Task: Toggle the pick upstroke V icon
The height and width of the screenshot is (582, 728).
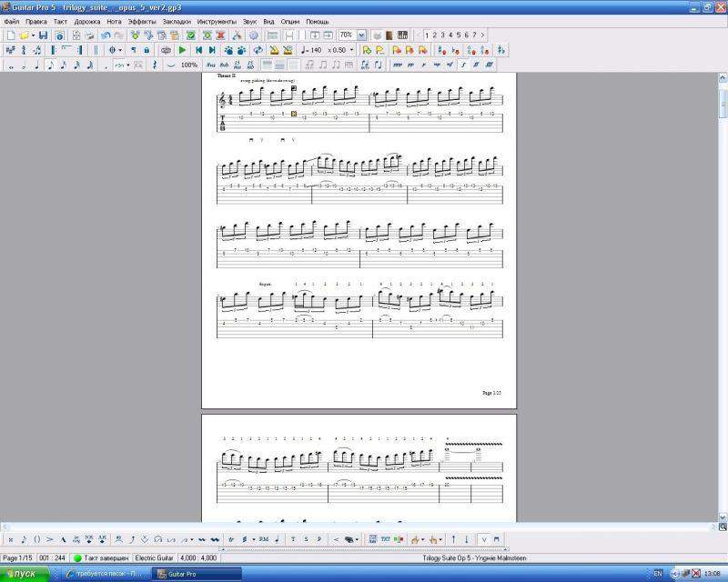Action: click(484, 540)
